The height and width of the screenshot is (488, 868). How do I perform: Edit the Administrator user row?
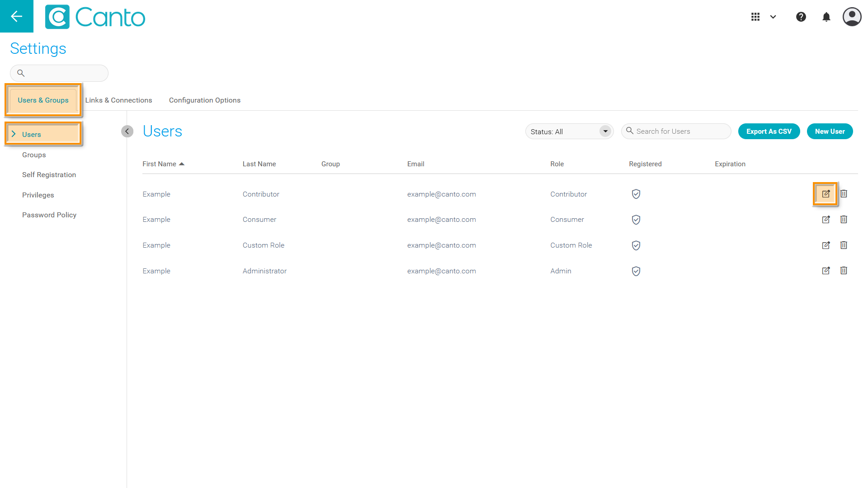click(x=826, y=271)
